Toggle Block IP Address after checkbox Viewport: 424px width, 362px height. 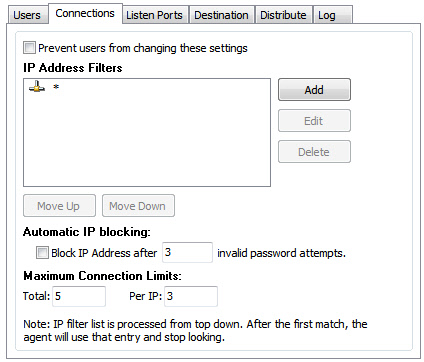pyautogui.click(x=42, y=252)
